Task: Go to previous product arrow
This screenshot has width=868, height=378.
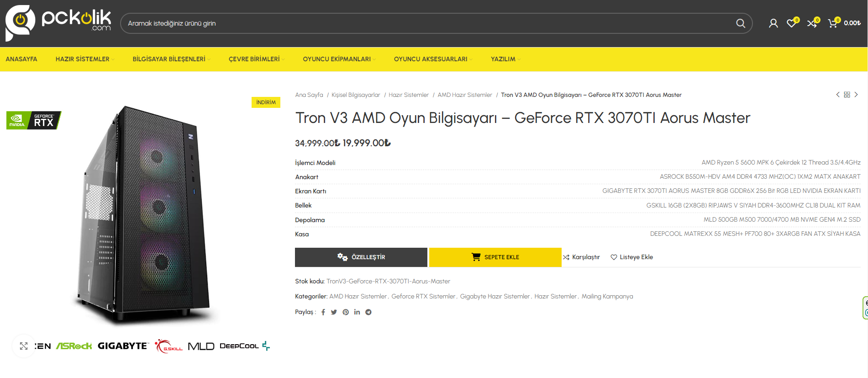Action: pyautogui.click(x=838, y=95)
